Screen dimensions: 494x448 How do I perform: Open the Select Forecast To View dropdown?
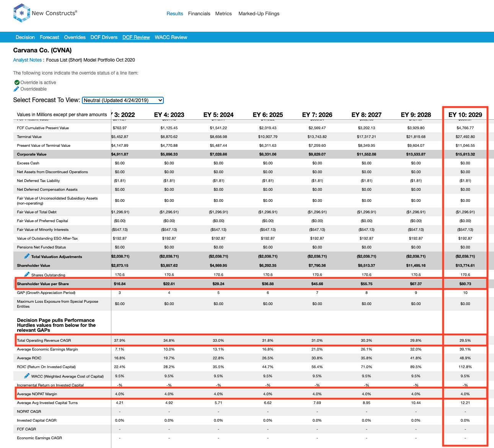[123, 100]
